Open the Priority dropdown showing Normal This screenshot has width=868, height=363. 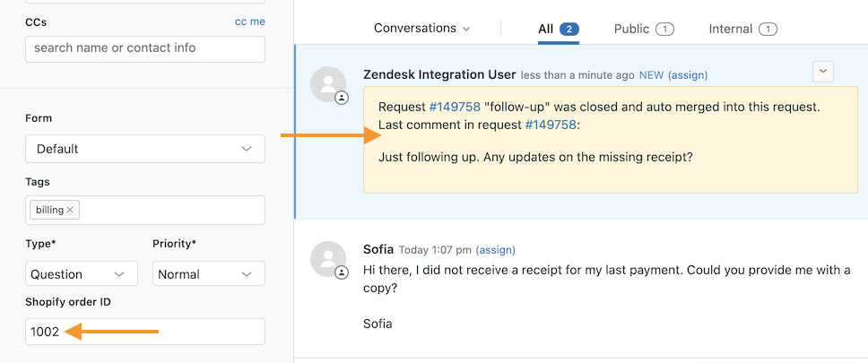click(x=209, y=274)
